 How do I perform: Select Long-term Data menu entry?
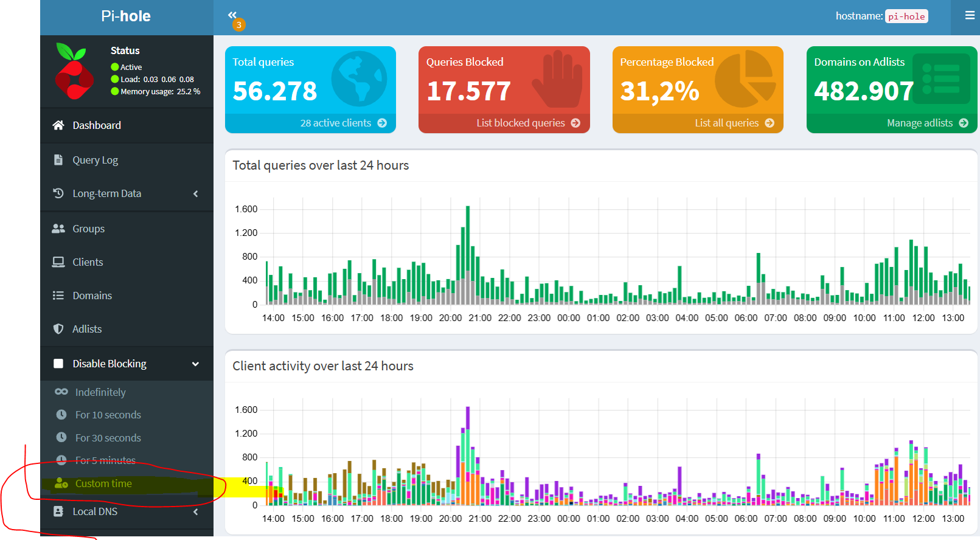pos(127,193)
